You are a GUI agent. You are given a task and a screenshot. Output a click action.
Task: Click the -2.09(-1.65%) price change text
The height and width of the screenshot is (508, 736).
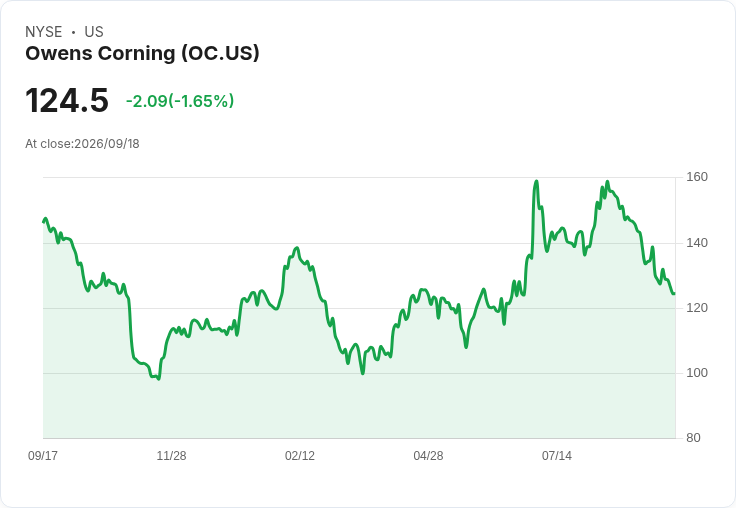click(x=180, y=101)
